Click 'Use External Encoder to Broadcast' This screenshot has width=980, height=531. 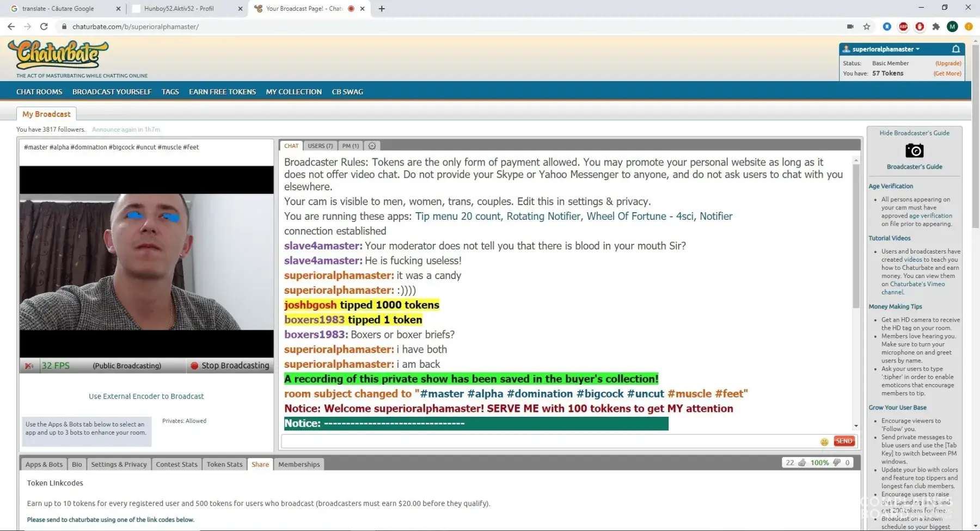(146, 397)
